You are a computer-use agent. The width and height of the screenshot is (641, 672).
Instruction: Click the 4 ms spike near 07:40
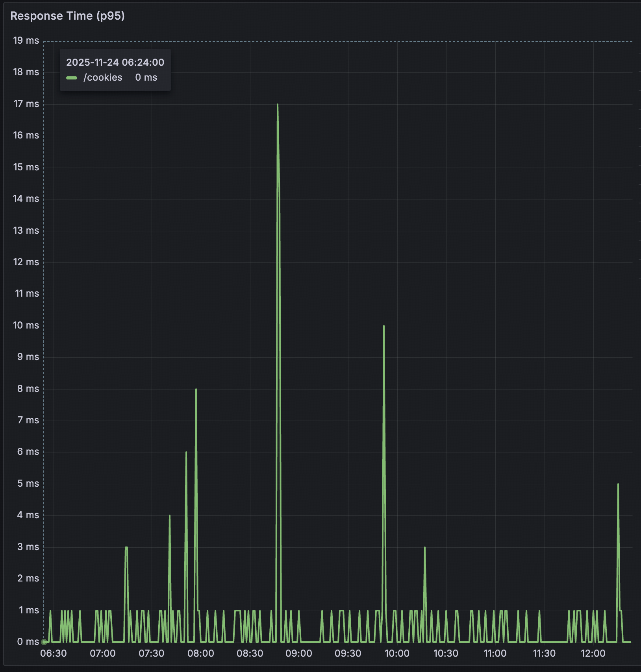(170, 515)
